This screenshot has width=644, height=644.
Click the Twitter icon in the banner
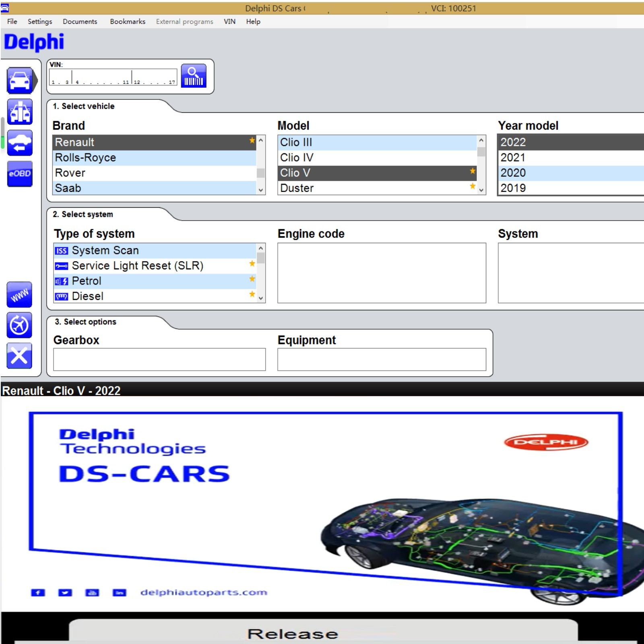pyautogui.click(x=65, y=592)
